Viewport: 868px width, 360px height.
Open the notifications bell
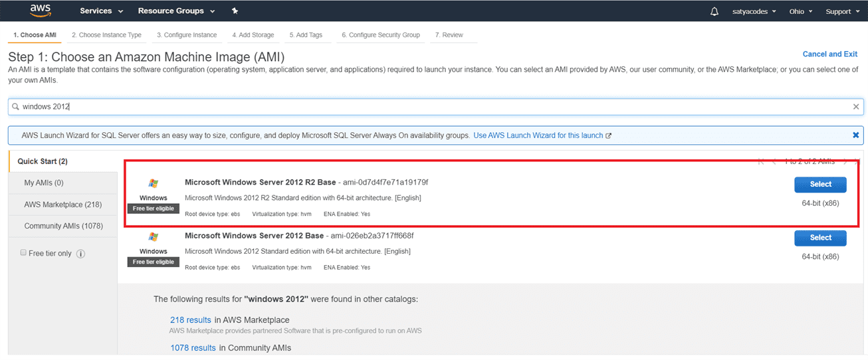714,11
